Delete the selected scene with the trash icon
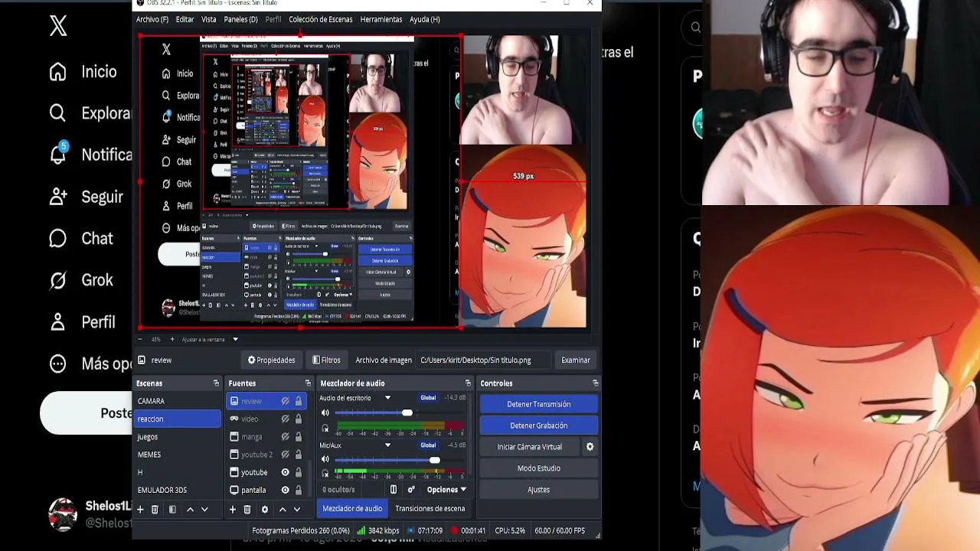Image resolution: width=980 pixels, height=551 pixels. [x=155, y=510]
